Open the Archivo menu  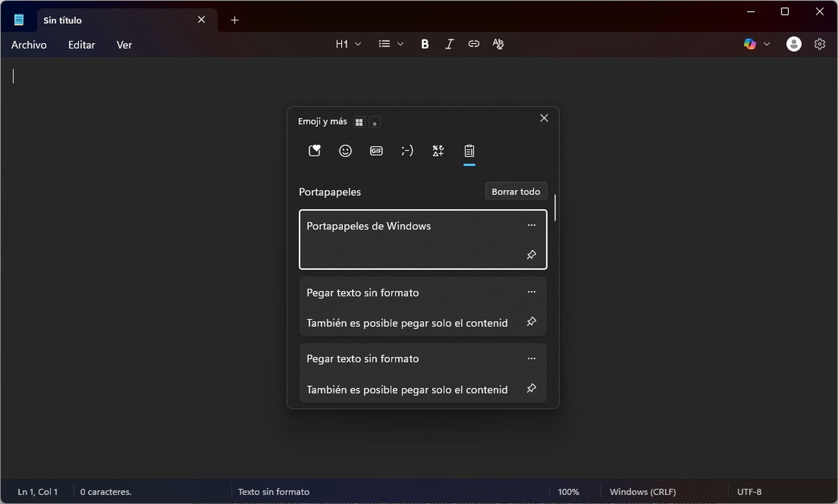pos(29,44)
